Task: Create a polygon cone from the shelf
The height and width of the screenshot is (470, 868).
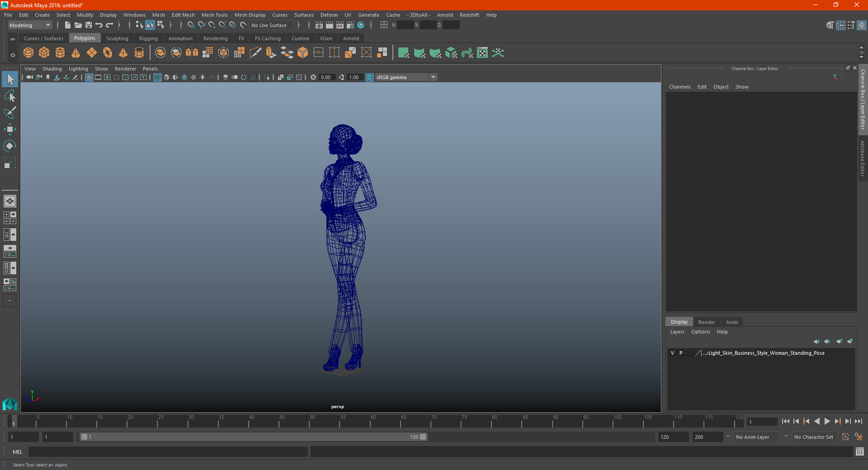Action: [x=76, y=53]
